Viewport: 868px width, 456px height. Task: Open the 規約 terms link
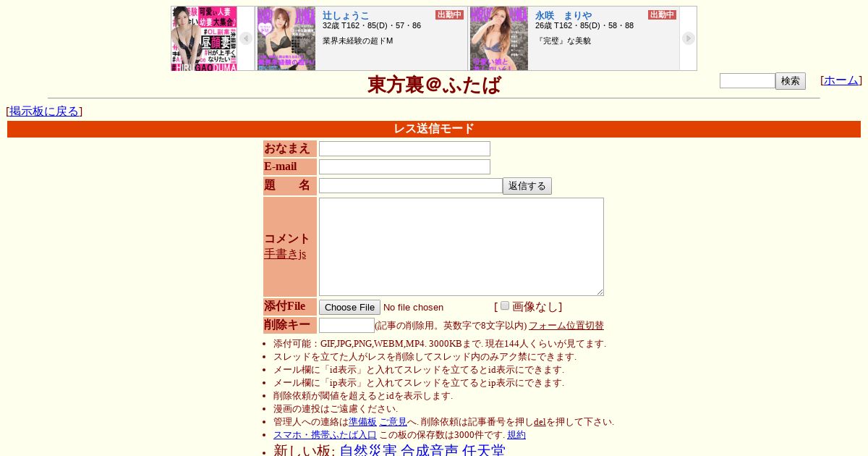516,435
